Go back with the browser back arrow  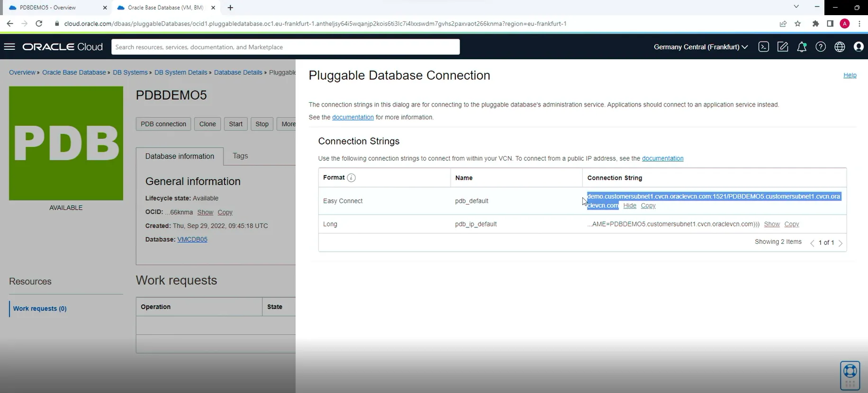pos(10,24)
